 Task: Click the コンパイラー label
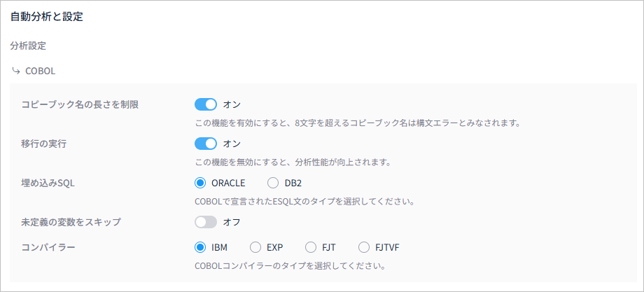pyautogui.click(x=48, y=247)
